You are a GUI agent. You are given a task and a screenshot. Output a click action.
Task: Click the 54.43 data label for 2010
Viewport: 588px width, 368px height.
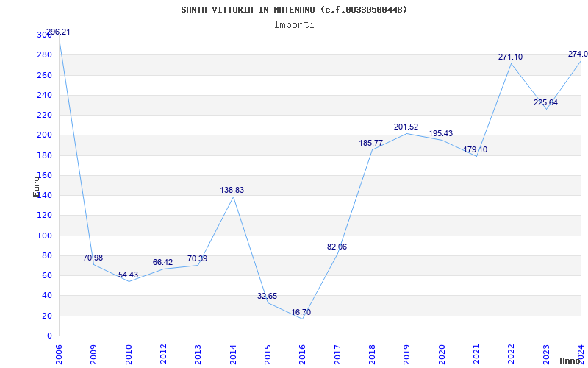128,275
